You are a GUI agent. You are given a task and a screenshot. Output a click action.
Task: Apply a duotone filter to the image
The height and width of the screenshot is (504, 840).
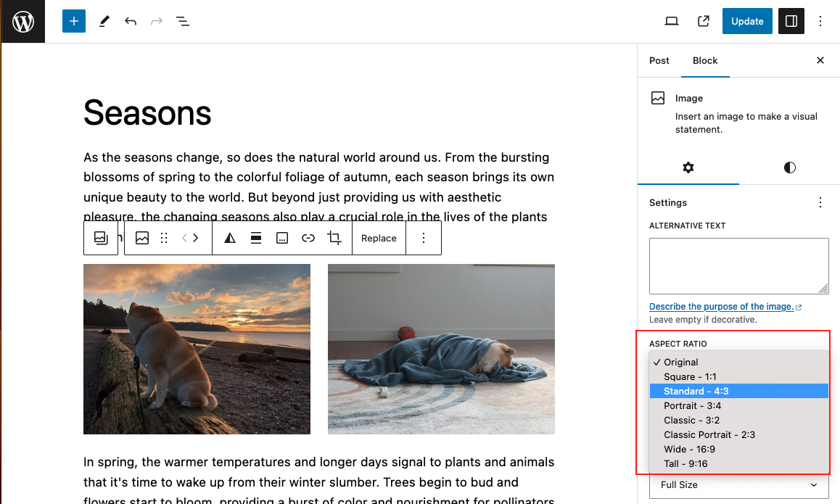229,237
